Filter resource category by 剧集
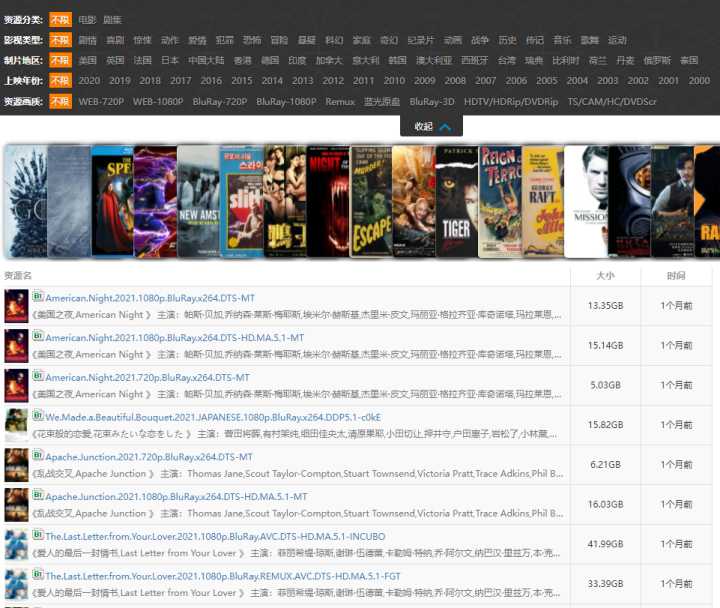 point(112,20)
